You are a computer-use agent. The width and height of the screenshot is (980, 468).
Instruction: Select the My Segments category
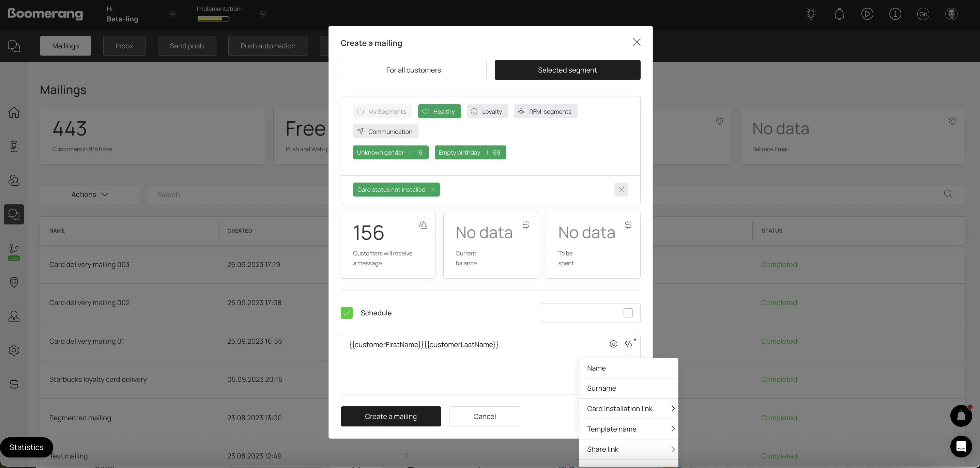coord(382,111)
